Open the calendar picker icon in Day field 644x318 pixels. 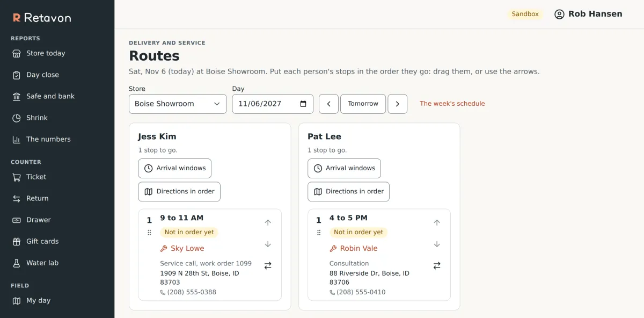click(303, 104)
